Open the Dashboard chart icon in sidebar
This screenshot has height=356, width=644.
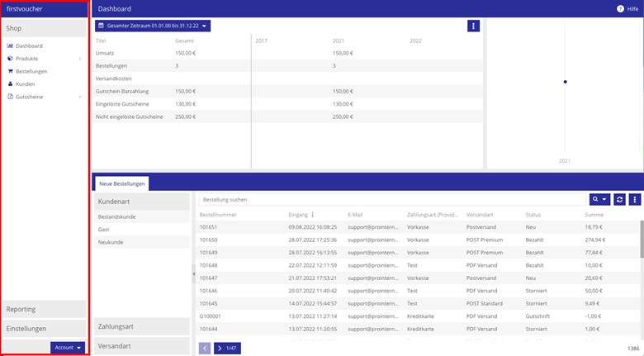(x=10, y=45)
